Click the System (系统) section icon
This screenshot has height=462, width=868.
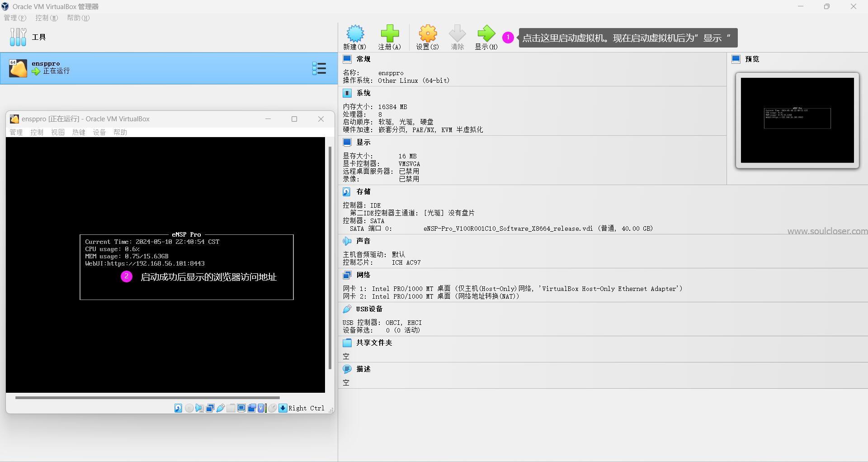(x=347, y=93)
